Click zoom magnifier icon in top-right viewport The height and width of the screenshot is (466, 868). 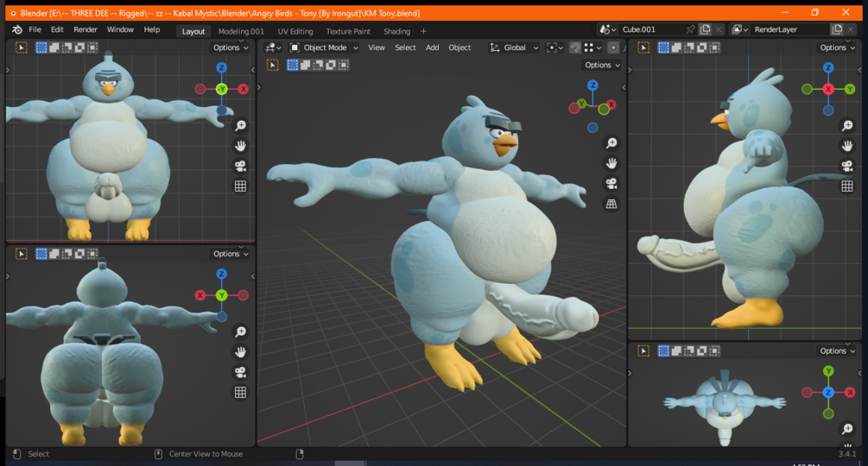847,126
